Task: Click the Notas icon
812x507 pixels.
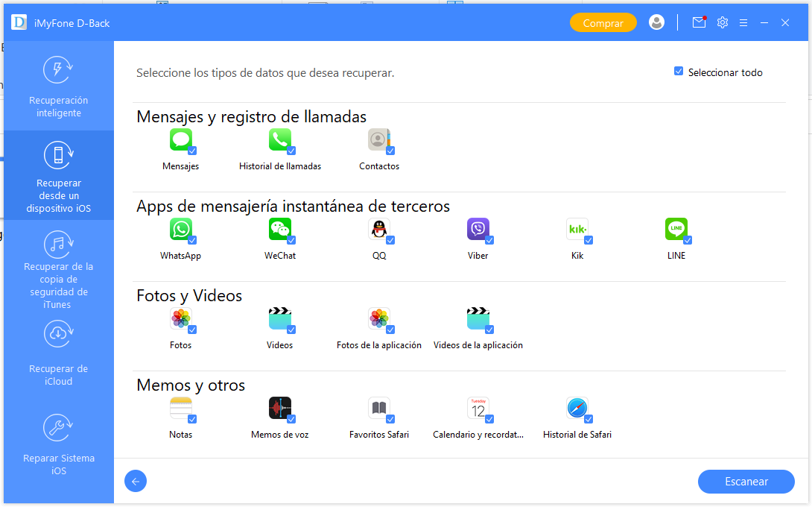Action: (181, 408)
